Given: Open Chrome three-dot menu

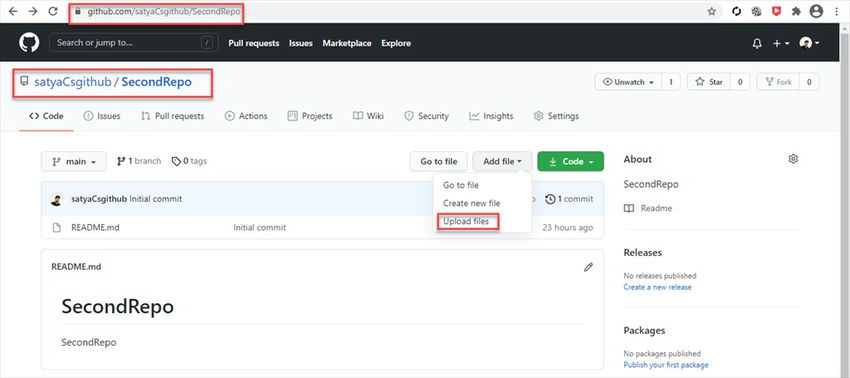Looking at the screenshot, I should click(x=836, y=11).
